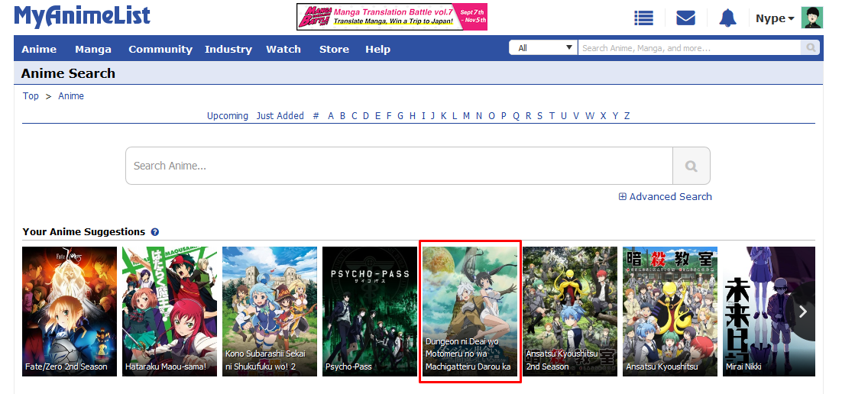Screen dimensions: 868x394
Task: Click the magnifier icon in top search bar
Action: [x=811, y=48]
